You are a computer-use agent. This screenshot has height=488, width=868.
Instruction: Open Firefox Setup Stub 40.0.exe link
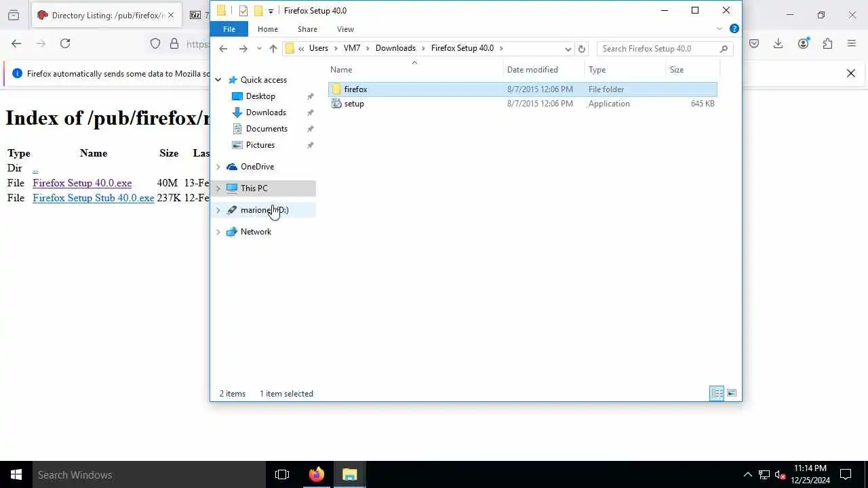click(94, 198)
